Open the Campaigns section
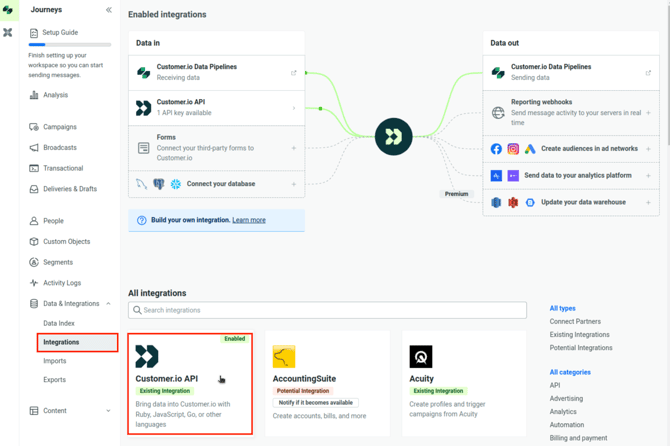 click(59, 127)
